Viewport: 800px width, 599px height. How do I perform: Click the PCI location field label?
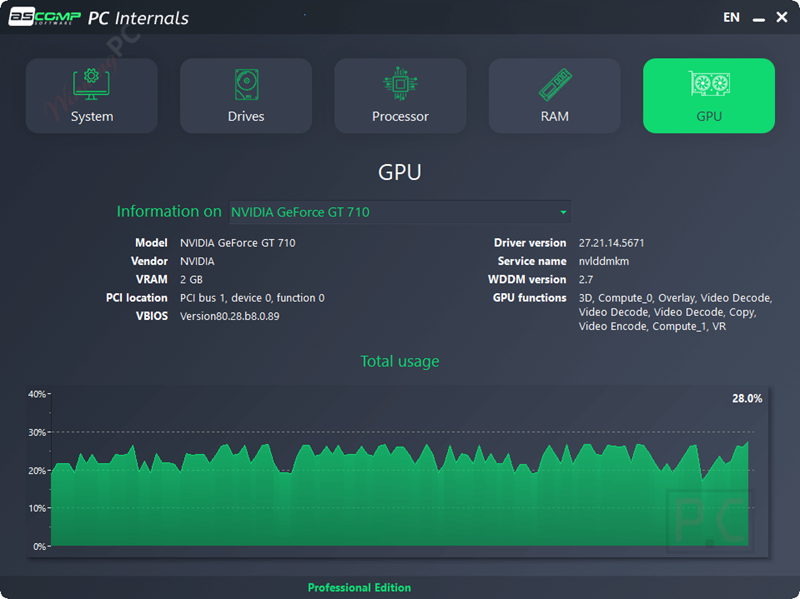pos(137,298)
